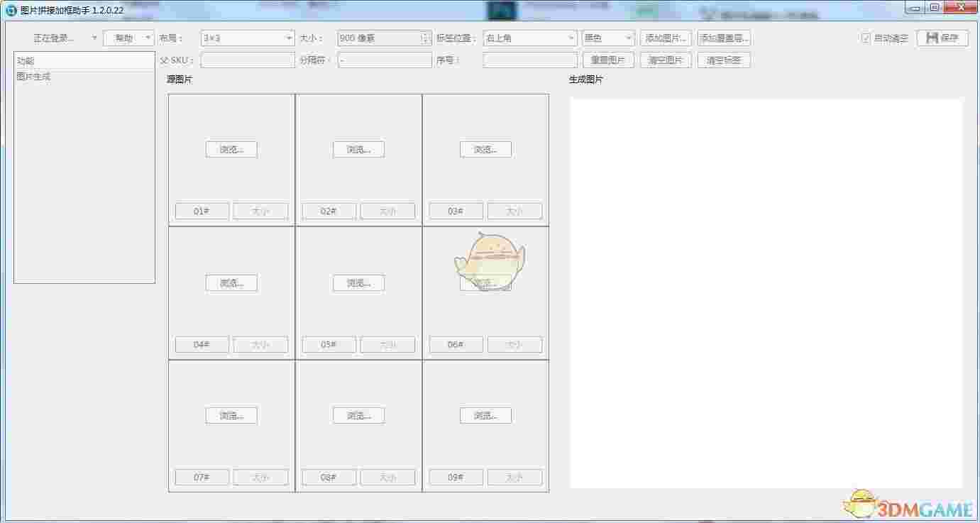
Task: Expand the 帮助 dropdown menu
Action: 128,38
